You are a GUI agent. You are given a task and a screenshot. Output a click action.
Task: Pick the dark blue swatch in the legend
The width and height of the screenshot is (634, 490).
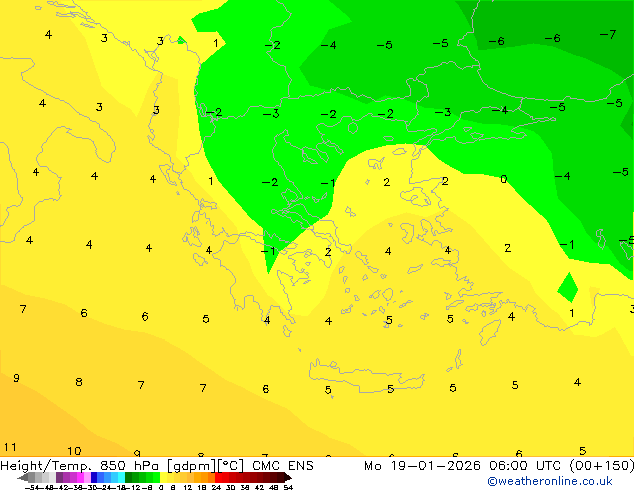94,478
